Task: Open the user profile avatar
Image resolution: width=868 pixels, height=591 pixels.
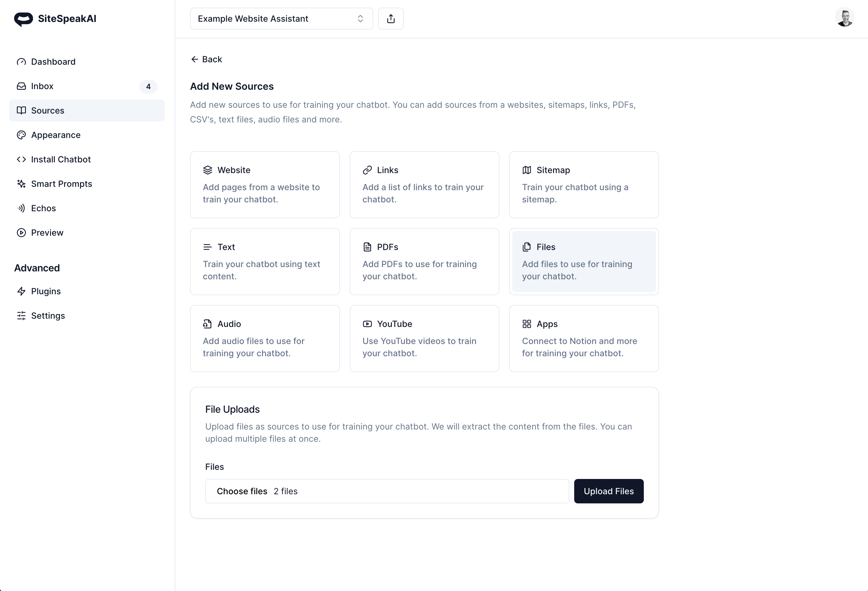Action: [844, 17]
